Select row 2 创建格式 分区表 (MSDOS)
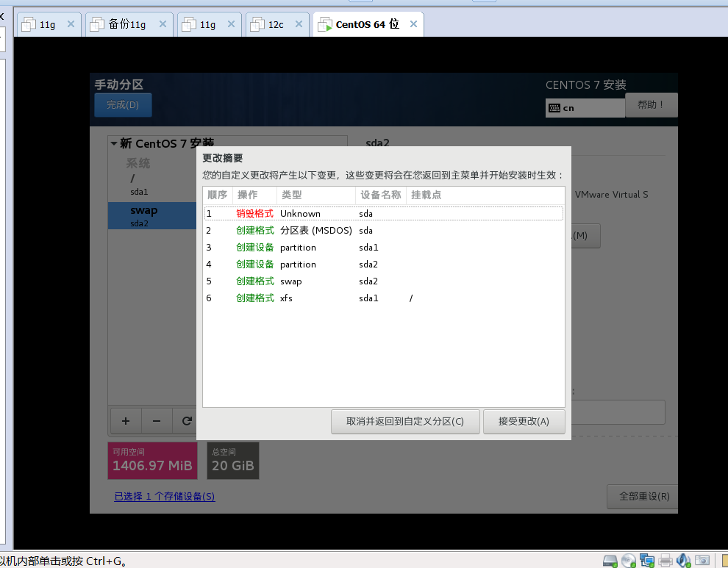This screenshot has width=728, height=568. 384,231
